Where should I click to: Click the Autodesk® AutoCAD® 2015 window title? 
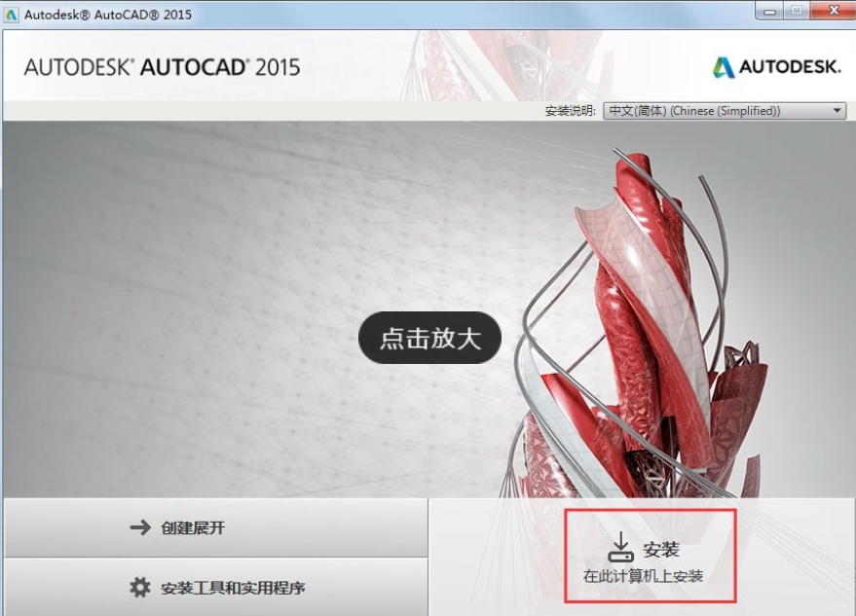[x=107, y=15]
